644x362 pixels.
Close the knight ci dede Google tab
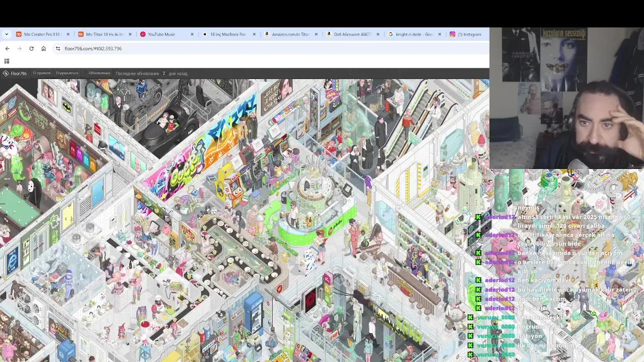(440, 34)
